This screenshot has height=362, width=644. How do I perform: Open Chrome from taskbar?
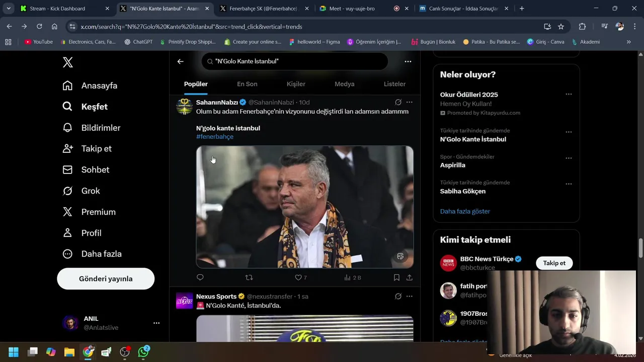tap(89, 352)
